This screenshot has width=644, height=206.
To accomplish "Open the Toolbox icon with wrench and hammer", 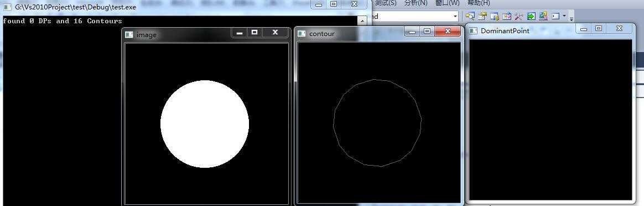I will tap(519, 17).
